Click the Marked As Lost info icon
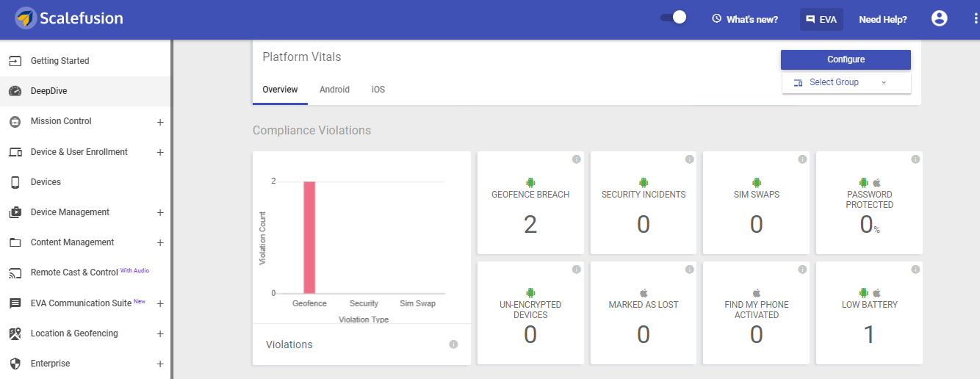Image resolution: width=980 pixels, height=379 pixels. pyautogui.click(x=689, y=270)
